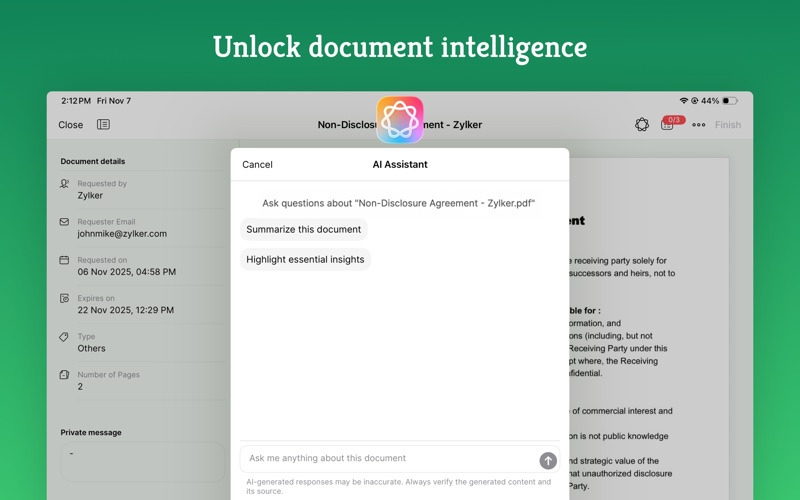This screenshot has height=500, width=800.
Task: Close the document viewer
Action: pyautogui.click(x=71, y=125)
